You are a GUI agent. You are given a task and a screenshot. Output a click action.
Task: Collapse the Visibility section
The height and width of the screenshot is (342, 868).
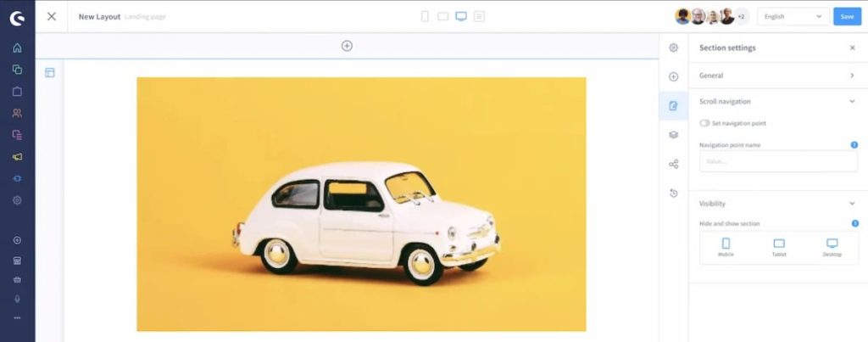pos(852,204)
